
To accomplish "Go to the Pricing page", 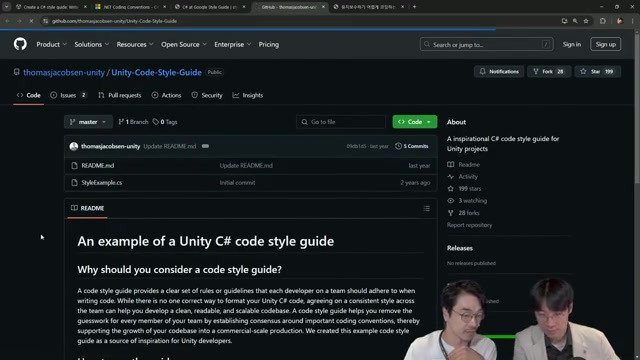I will (x=269, y=44).
